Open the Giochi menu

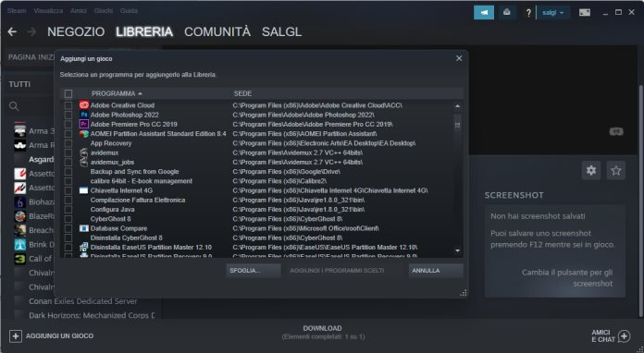[x=104, y=11]
